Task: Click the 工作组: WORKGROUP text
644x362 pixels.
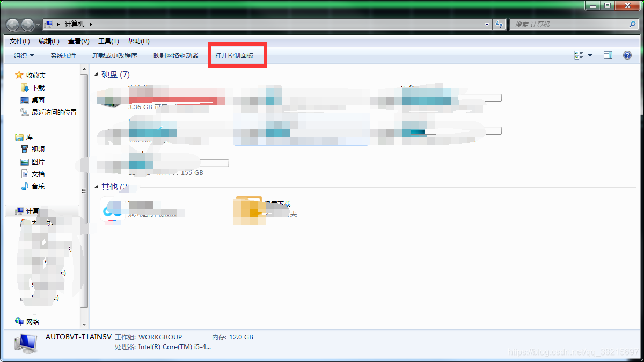Action: click(148, 337)
